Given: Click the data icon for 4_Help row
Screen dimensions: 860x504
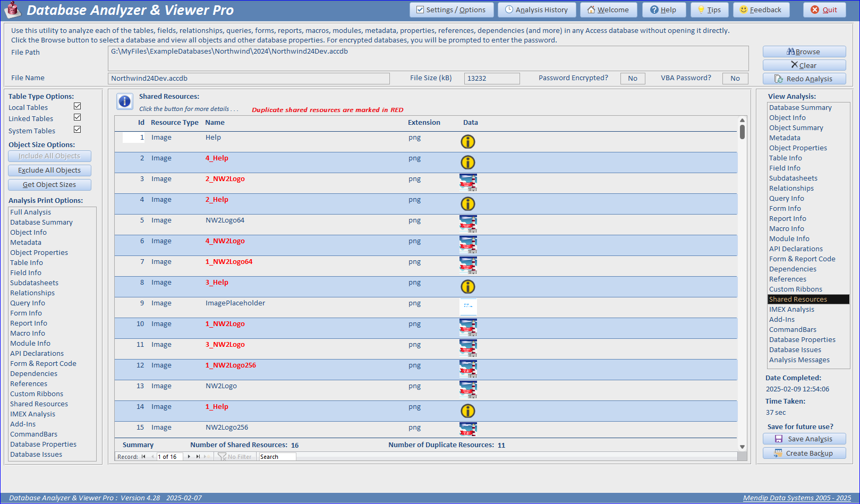Looking at the screenshot, I should click(467, 163).
